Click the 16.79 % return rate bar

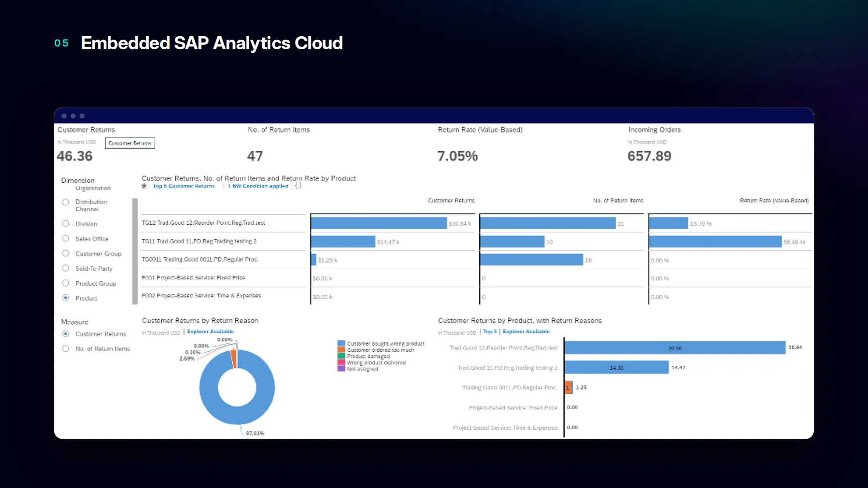[x=669, y=223]
